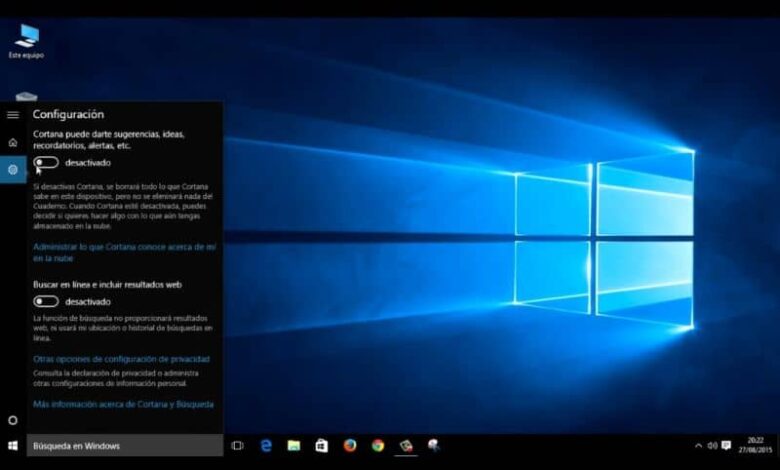Viewport: 780px width, 470px height.
Task: Open Windows Store from taskbar
Action: [322, 446]
